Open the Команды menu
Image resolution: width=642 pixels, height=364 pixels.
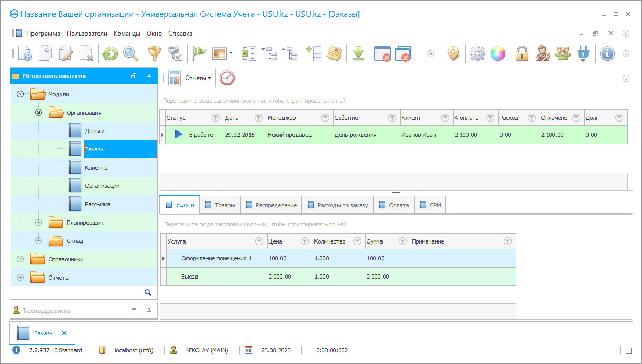tap(127, 34)
